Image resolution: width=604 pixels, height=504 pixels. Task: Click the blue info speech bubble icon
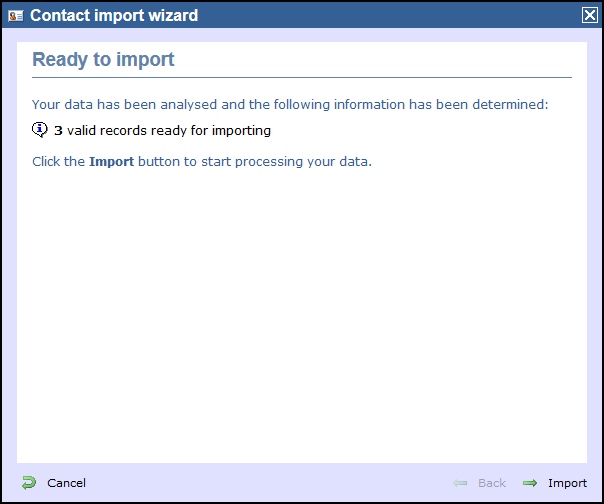click(x=39, y=130)
